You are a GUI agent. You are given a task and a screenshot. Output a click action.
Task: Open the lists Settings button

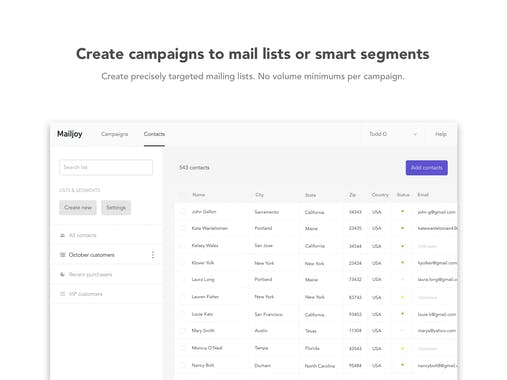116,208
